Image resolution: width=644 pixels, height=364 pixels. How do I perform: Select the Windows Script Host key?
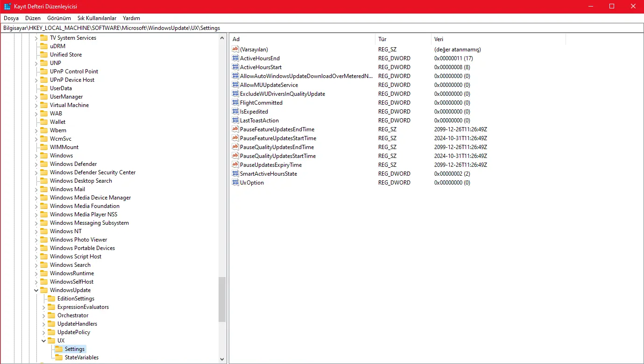pyautogui.click(x=76, y=257)
